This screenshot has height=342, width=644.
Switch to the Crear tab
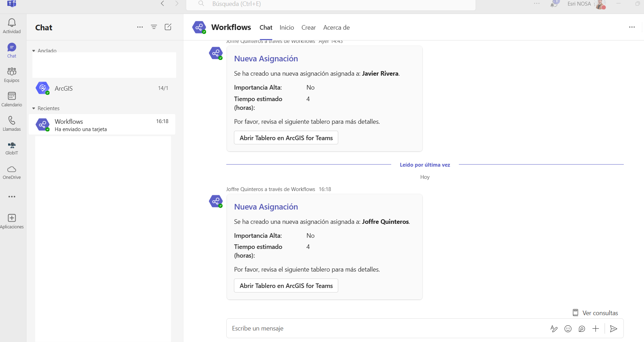309,28
